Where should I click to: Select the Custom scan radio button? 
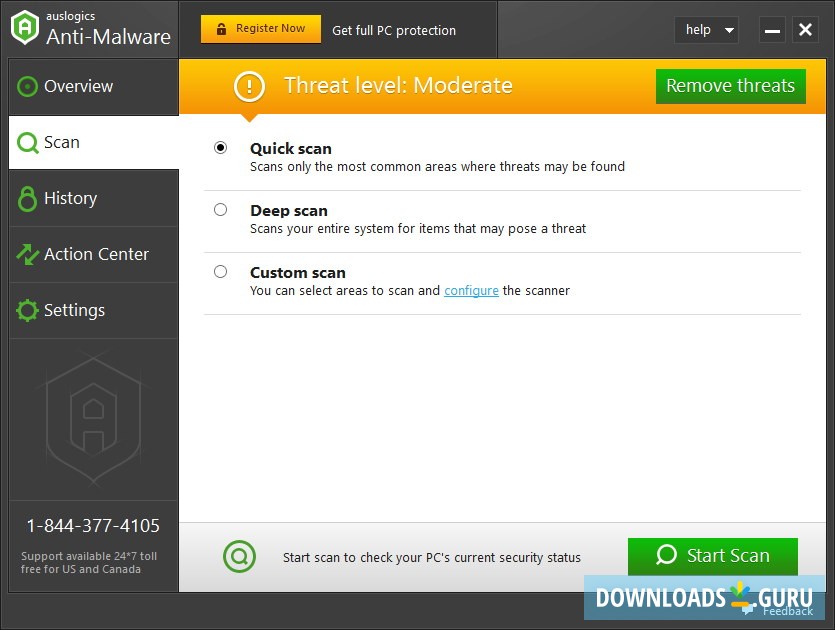pyautogui.click(x=220, y=272)
